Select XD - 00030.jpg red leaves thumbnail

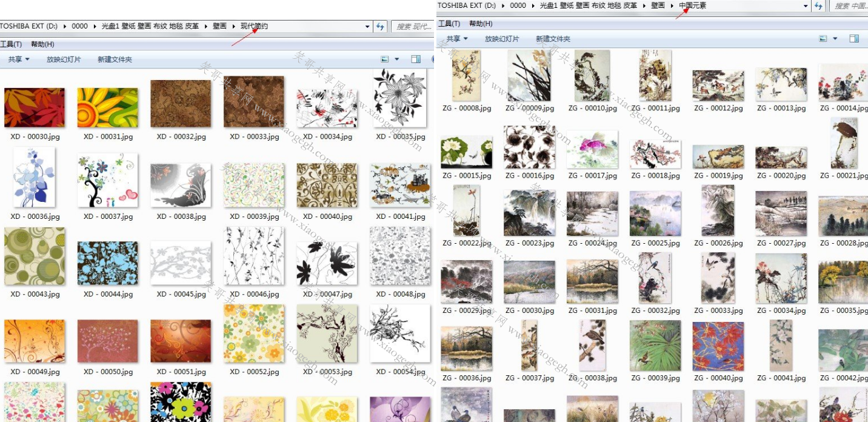click(35, 107)
